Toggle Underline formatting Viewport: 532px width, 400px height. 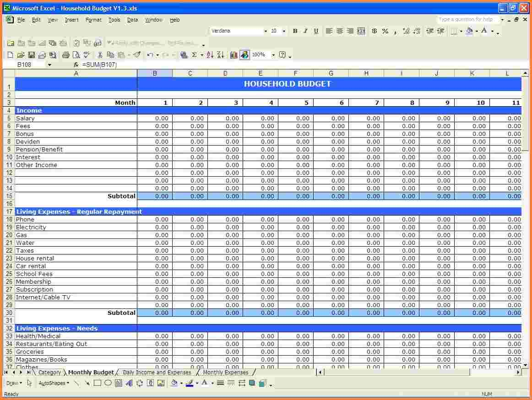coord(316,31)
